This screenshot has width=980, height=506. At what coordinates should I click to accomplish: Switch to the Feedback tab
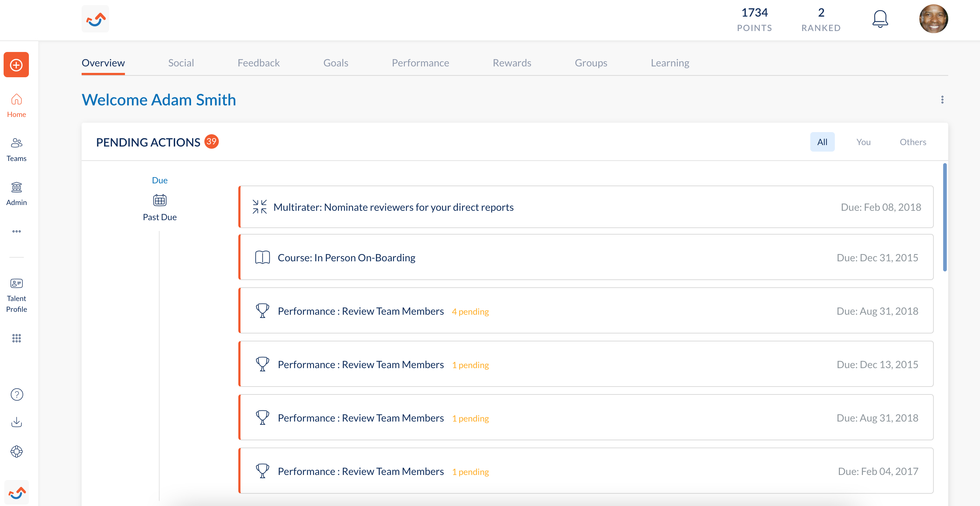[x=258, y=63]
